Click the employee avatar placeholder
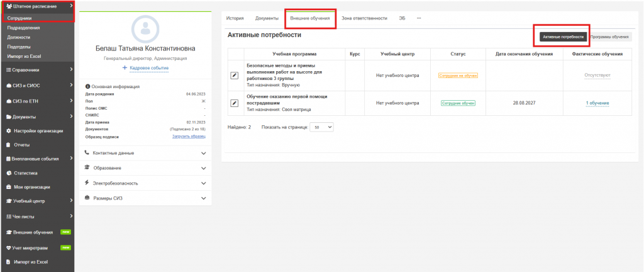The width and height of the screenshot is (644, 272). [x=145, y=28]
